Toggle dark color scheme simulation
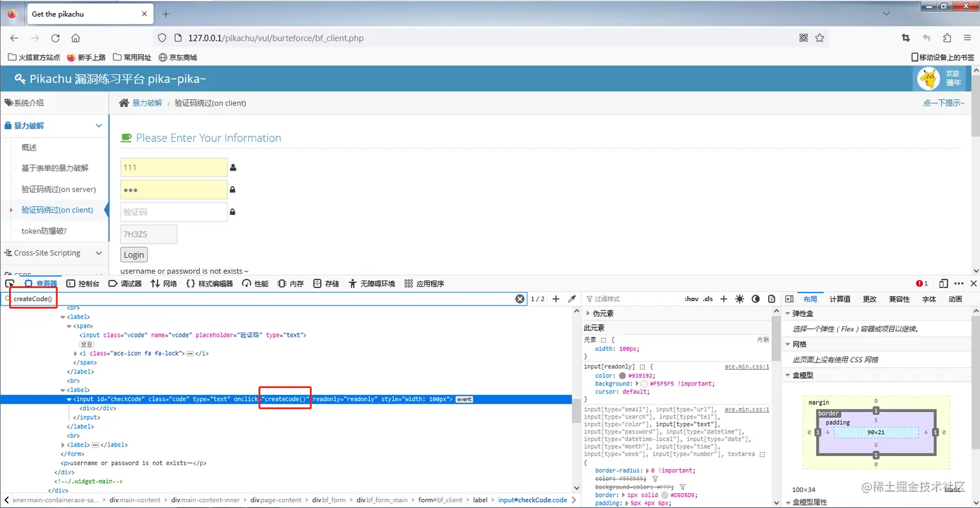Screen dimensions: 980x508 click(x=756, y=299)
